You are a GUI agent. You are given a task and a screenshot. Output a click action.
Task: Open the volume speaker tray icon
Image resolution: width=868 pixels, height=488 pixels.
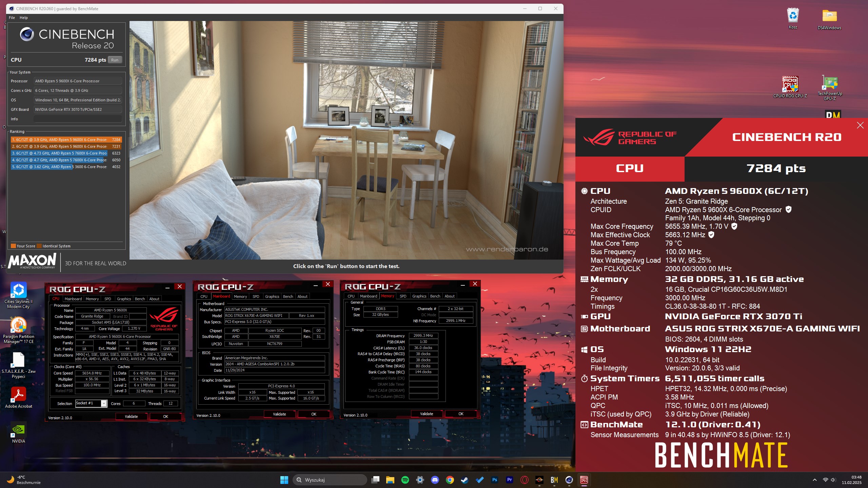[833, 480]
